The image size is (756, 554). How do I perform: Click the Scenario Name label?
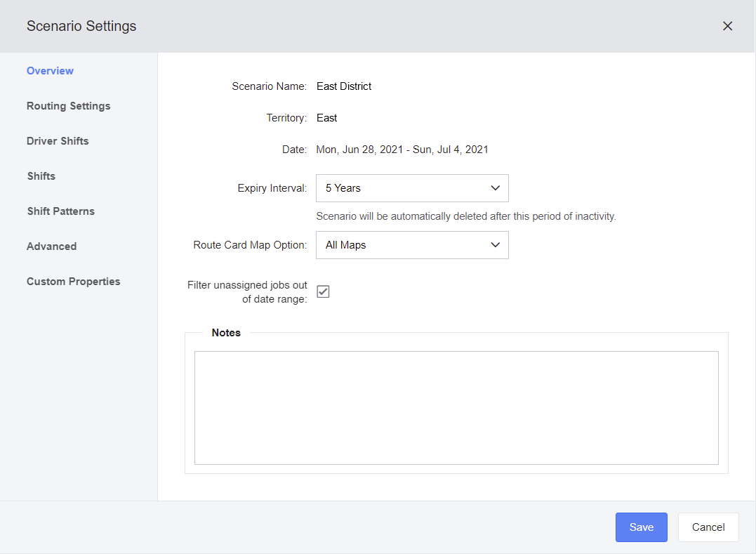point(269,86)
